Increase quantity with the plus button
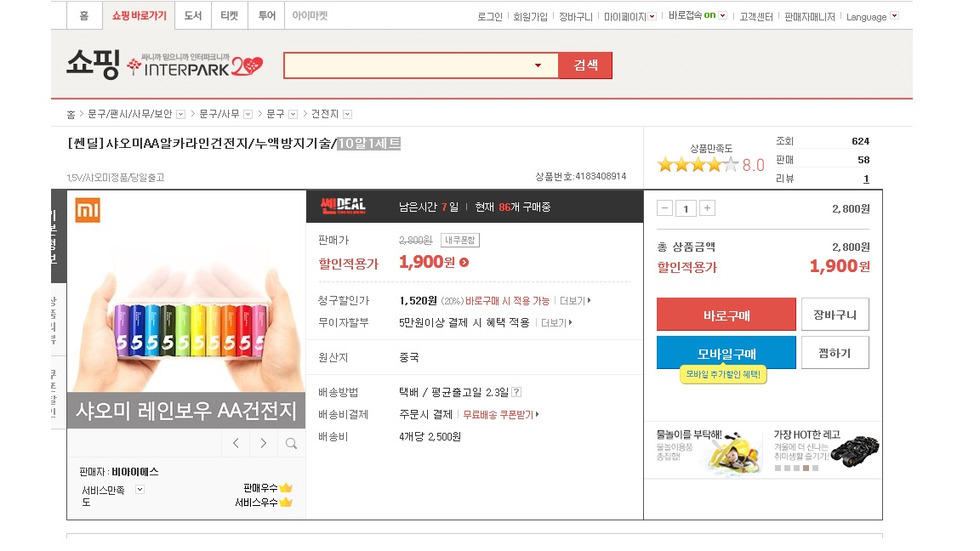980x551 pixels. 707,208
